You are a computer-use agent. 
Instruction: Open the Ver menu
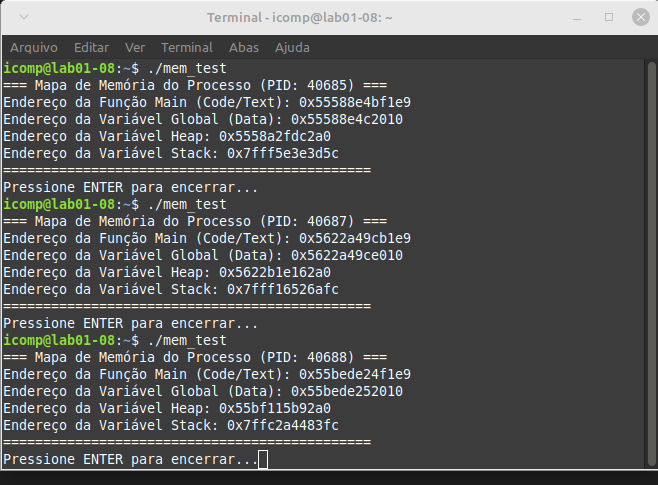click(x=135, y=47)
